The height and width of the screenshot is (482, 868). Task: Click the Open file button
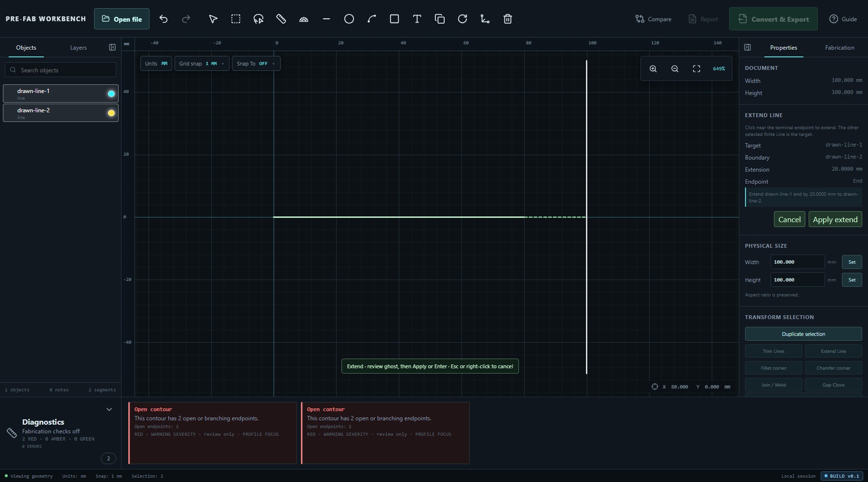pyautogui.click(x=122, y=19)
